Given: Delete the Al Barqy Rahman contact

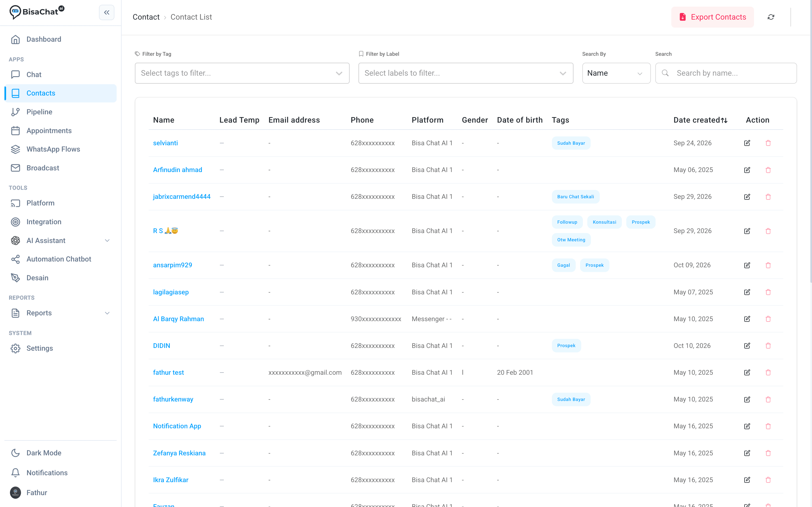Looking at the screenshot, I should (x=768, y=319).
